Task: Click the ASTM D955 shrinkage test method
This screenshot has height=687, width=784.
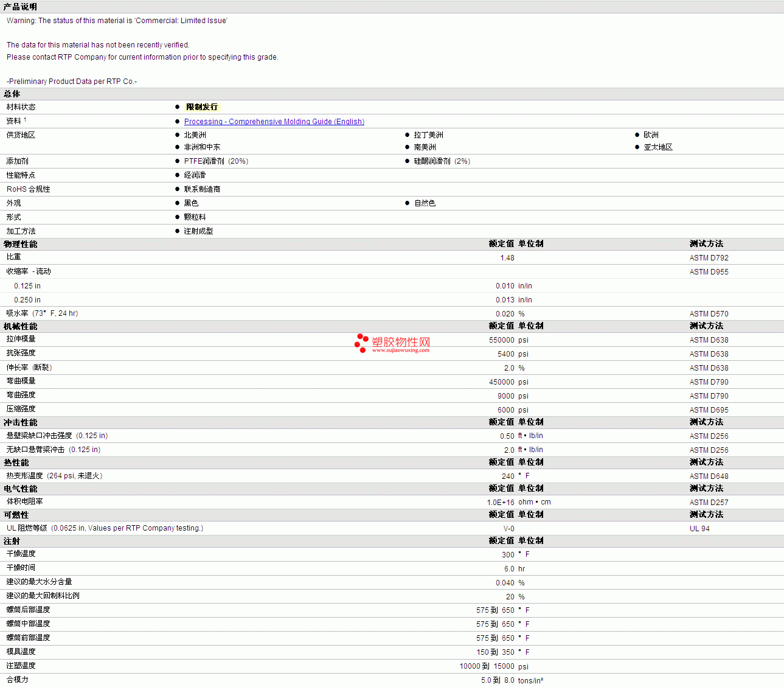Action: [x=709, y=272]
